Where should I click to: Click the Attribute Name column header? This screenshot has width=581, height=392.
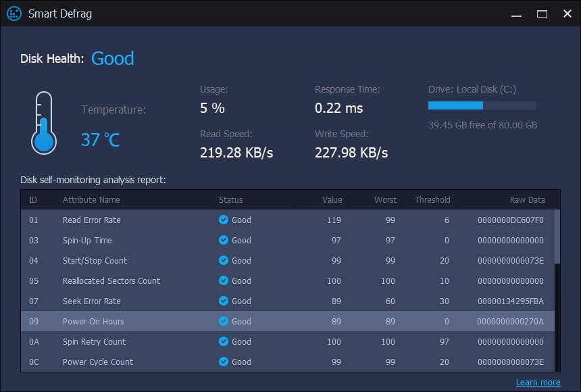(x=91, y=199)
